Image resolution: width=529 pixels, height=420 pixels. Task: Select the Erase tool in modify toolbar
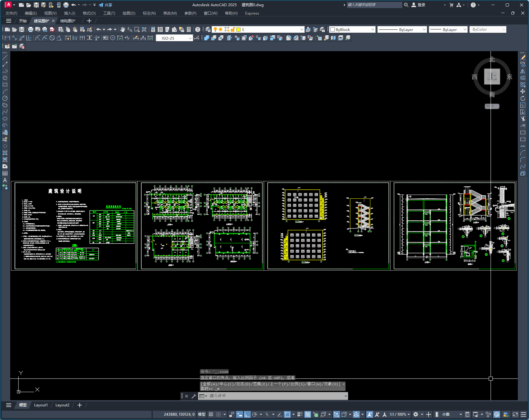[x=523, y=57]
